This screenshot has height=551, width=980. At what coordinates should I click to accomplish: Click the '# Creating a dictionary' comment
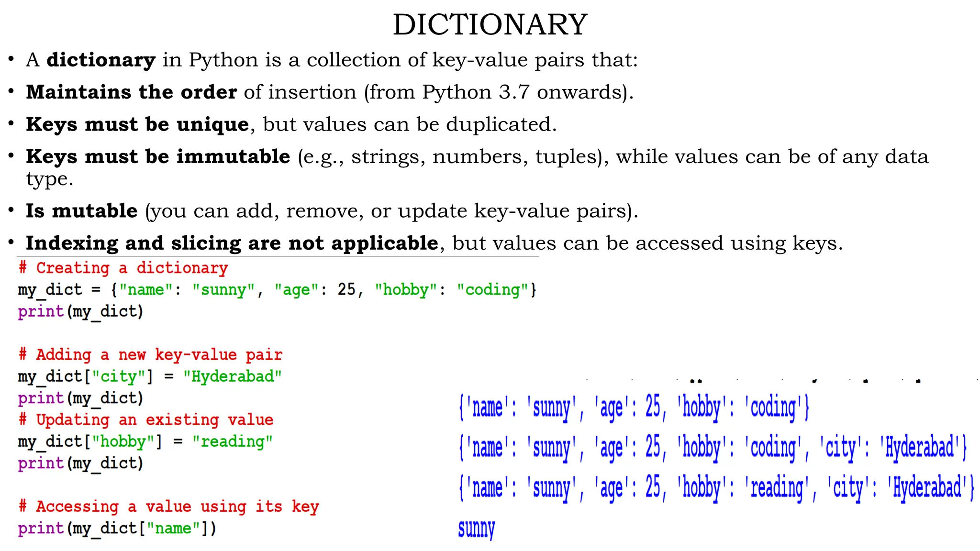pyautogui.click(x=123, y=268)
